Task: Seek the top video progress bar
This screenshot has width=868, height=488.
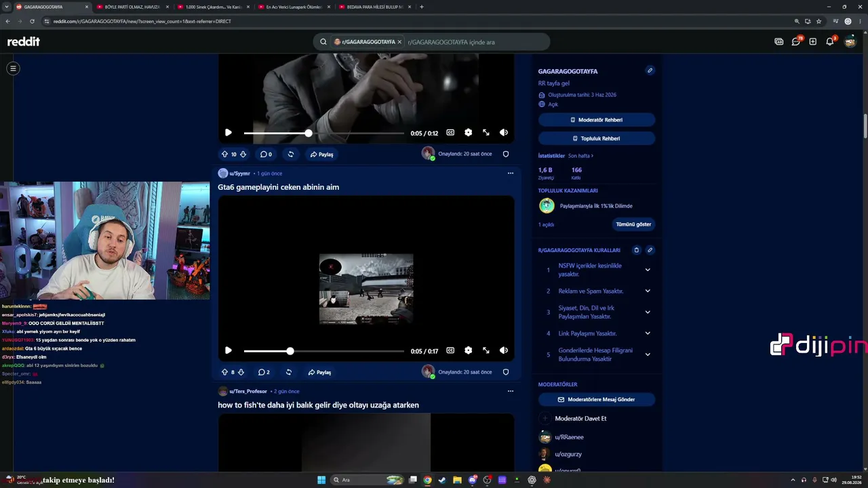Action: point(324,133)
